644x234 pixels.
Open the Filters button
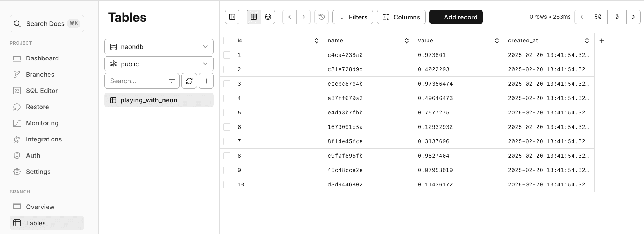click(x=353, y=17)
